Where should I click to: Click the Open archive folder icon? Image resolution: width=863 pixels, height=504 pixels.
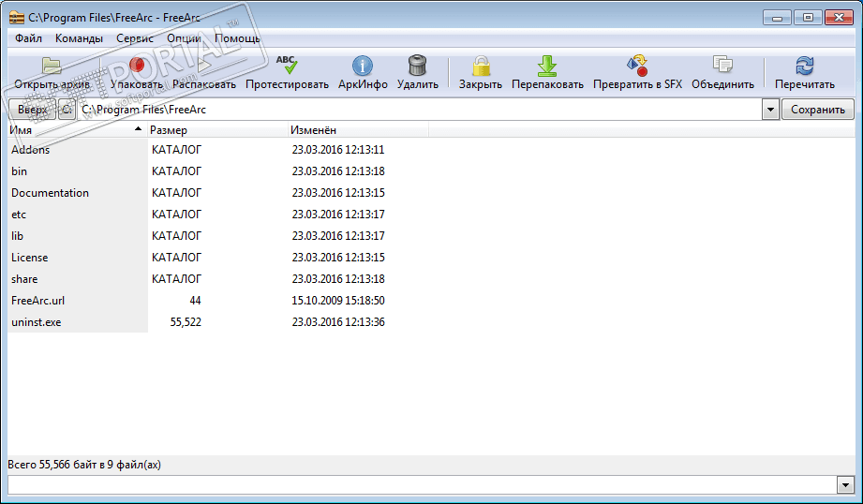point(52,66)
